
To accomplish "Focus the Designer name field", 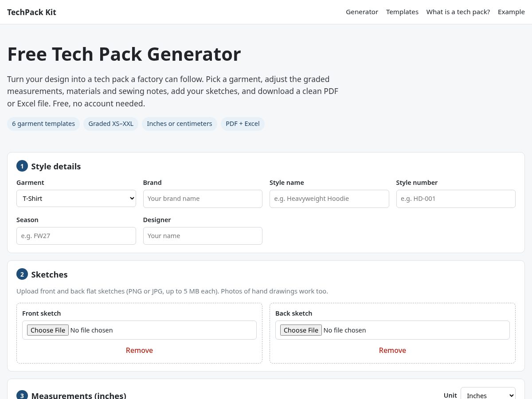I will click(203, 236).
